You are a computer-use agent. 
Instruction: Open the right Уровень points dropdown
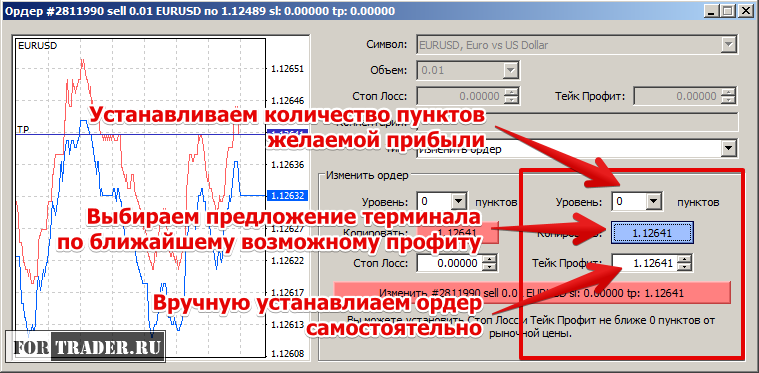click(x=654, y=201)
